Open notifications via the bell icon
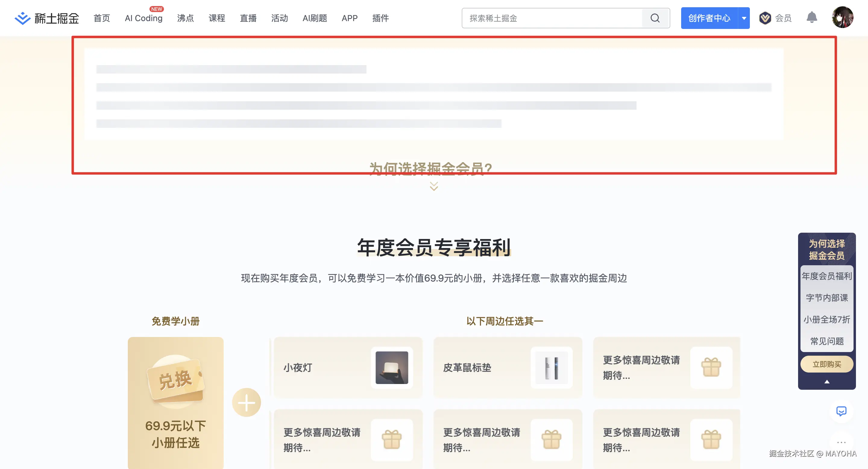868x469 pixels. 812,17
